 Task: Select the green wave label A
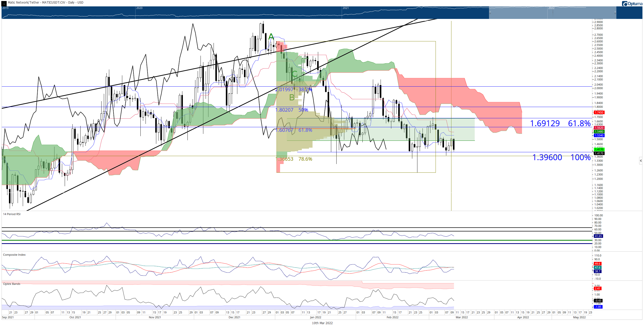point(271,37)
